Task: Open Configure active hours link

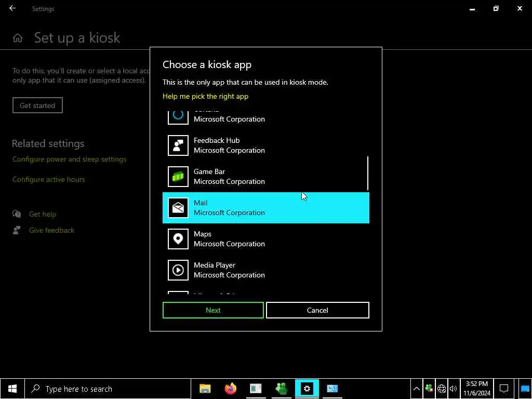Action: point(48,179)
